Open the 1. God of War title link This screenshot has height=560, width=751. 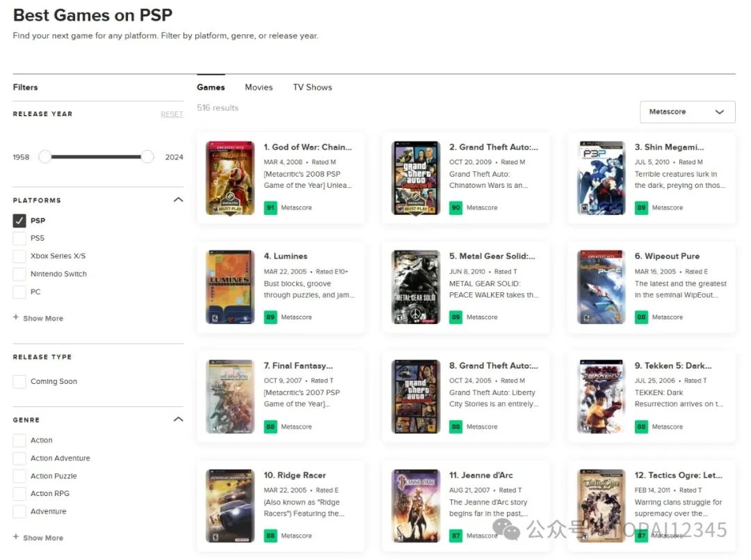(x=308, y=147)
